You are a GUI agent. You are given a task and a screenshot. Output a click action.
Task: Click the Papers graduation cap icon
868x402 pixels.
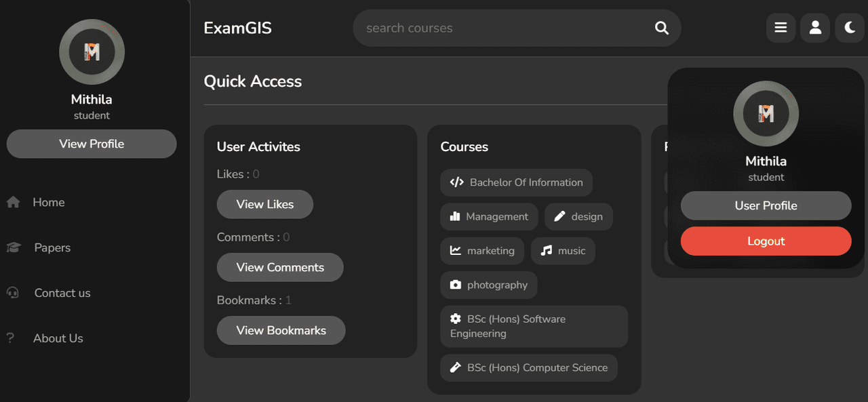pyautogui.click(x=14, y=247)
